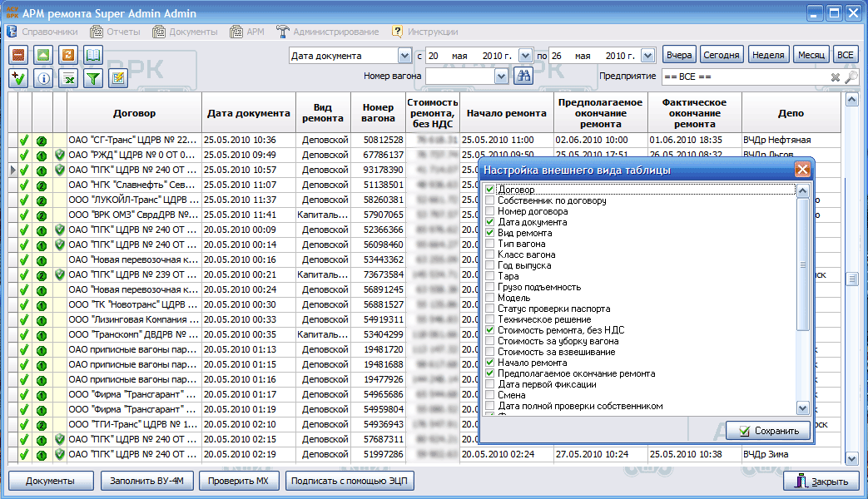Click the Инструкции question mark icon
Viewport: 868px width, 499px height.
tap(397, 32)
